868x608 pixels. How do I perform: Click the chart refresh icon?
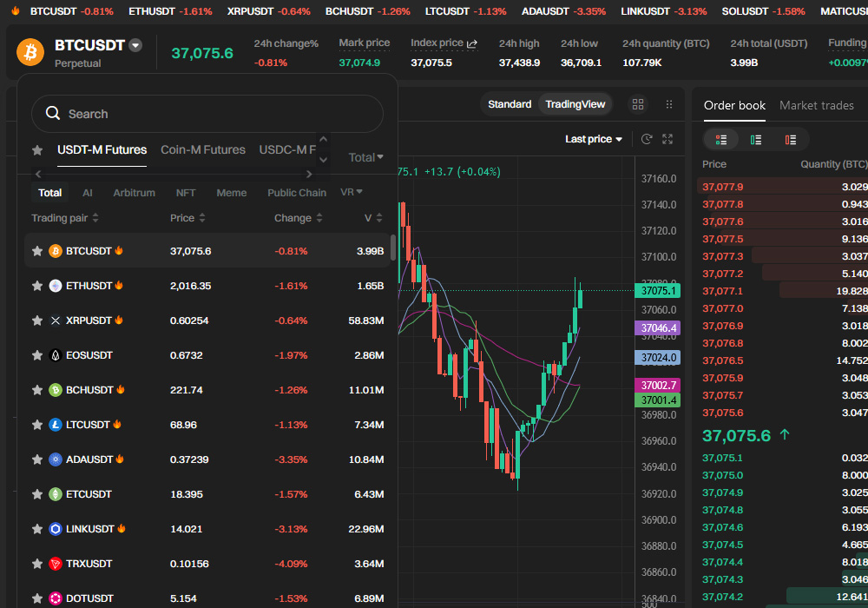pyautogui.click(x=646, y=139)
